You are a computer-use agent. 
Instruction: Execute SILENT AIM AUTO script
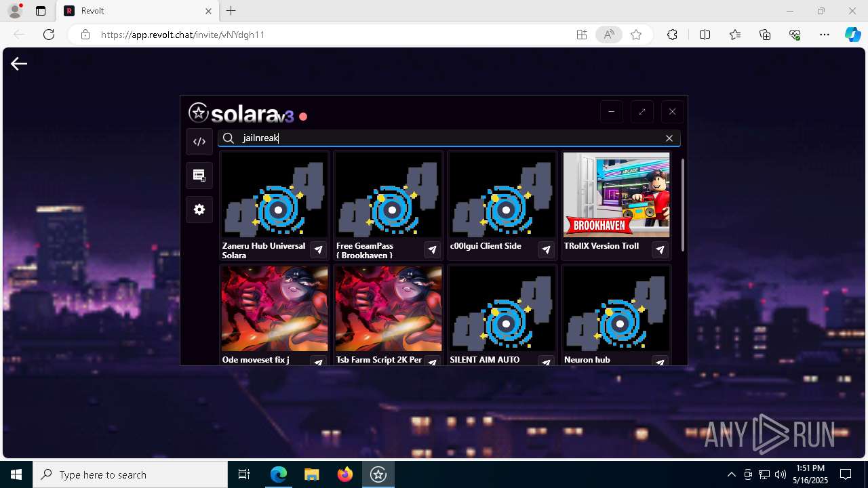pyautogui.click(x=546, y=362)
